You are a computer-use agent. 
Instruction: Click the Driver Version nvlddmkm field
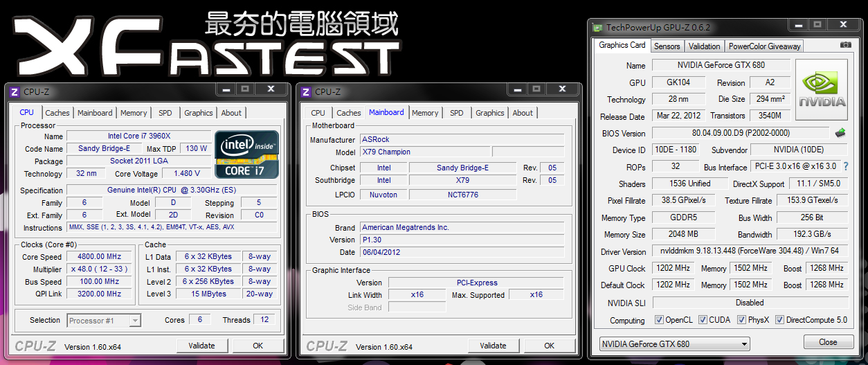tap(750, 251)
